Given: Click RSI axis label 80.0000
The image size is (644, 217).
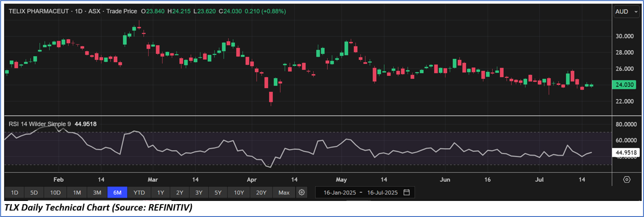Looking at the screenshot, I should [x=626, y=124].
